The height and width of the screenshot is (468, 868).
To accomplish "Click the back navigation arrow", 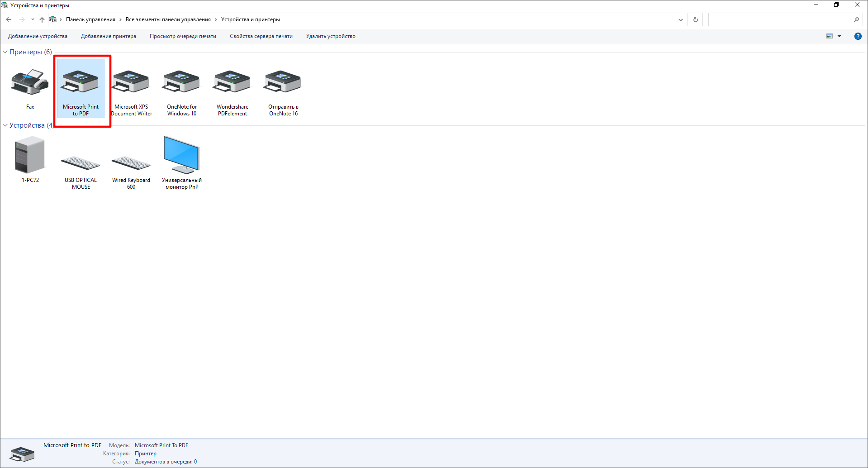I will click(x=9, y=19).
